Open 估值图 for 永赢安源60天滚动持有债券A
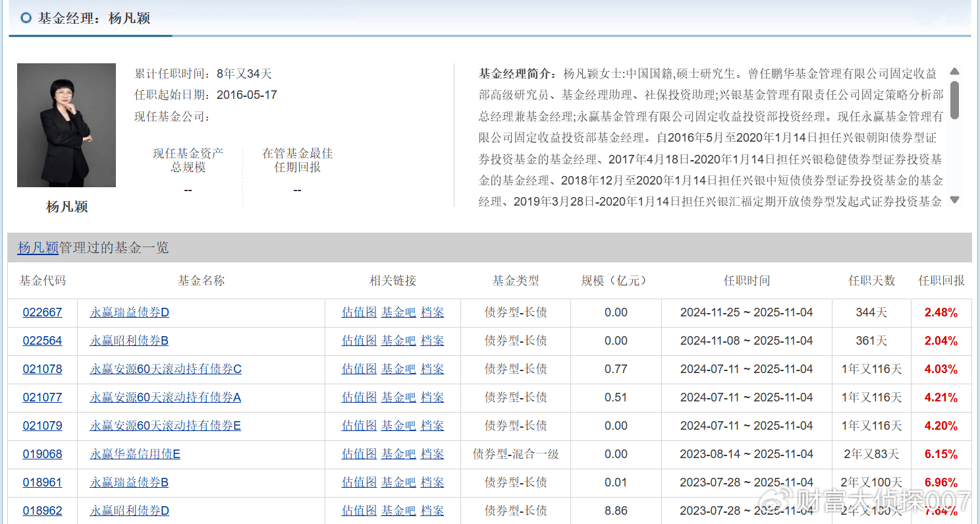Viewport: 980px width, 524px height. coord(359,397)
